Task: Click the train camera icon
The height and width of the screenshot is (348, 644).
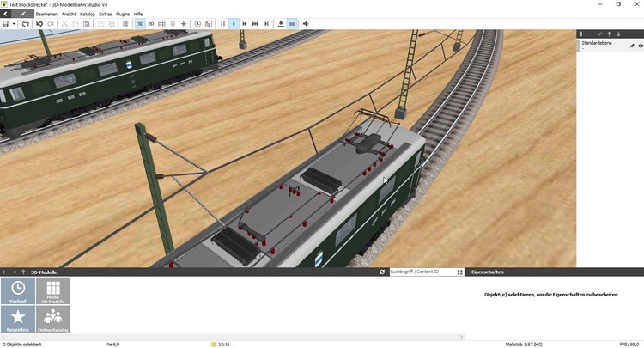Action: 173,24
